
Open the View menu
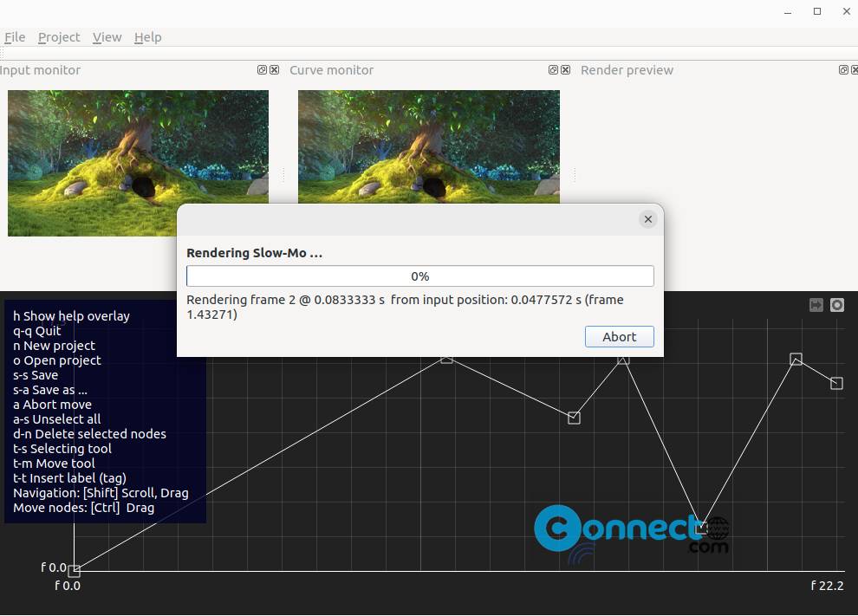pyautogui.click(x=107, y=37)
